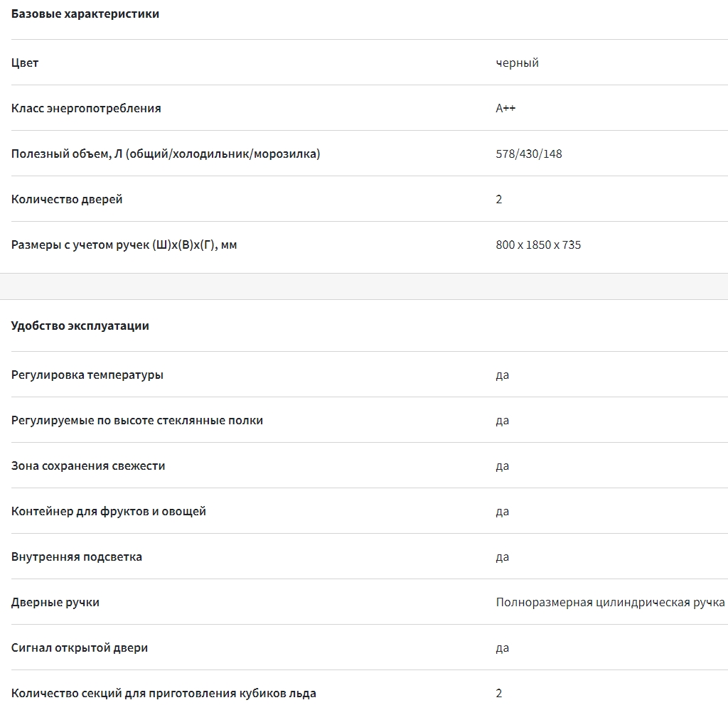Select the 'Дверные ручки' row label
Screen dimensions: 728x710
click(x=55, y=602)
